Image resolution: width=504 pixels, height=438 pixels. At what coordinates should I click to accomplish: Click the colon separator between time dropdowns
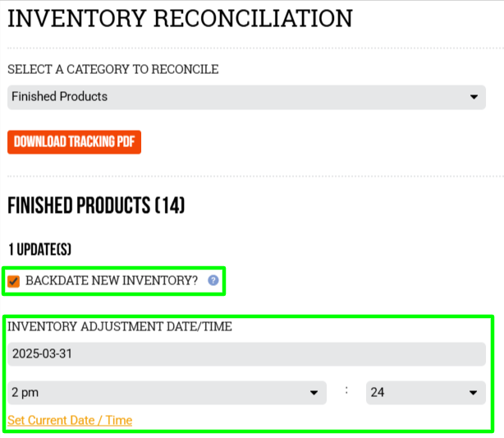coord(346,390)
